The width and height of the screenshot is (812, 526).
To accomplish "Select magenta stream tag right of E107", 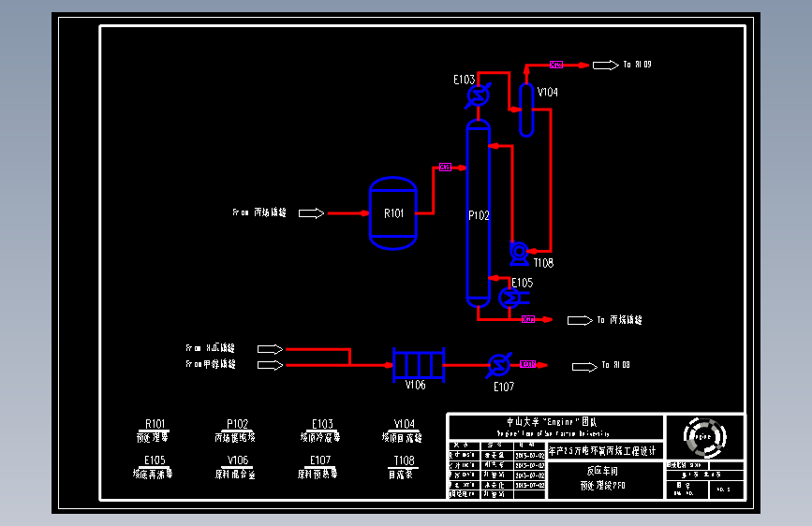I will [x=527, y=364].
